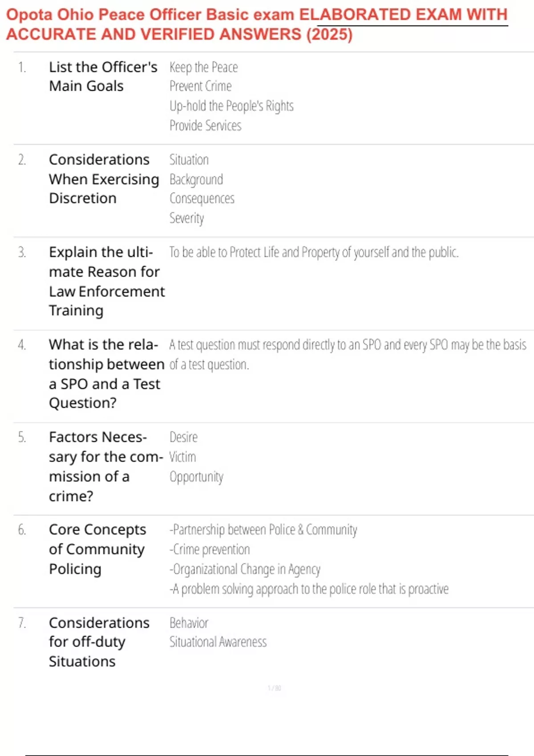Select "Considerations for off-duty Situations" term

[99, 642]
